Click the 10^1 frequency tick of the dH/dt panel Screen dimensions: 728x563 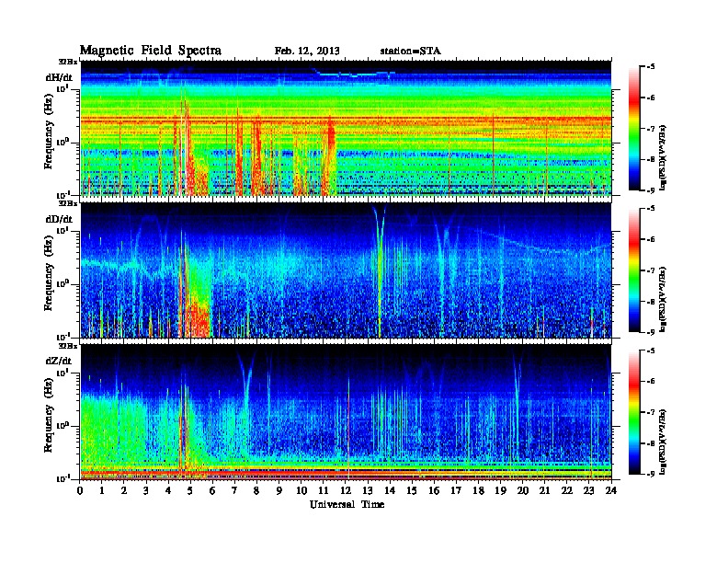tap(63, 88)
